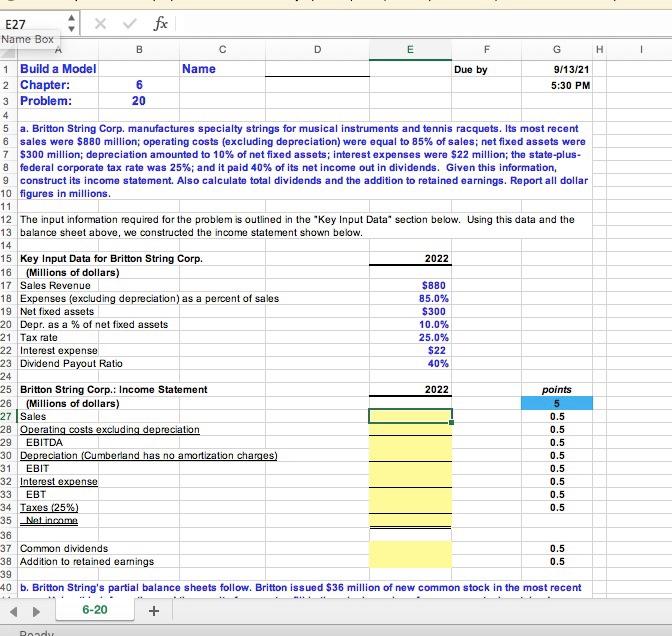Click the 85.0% expenses value
672x636 pixels.
coord(434,298)
